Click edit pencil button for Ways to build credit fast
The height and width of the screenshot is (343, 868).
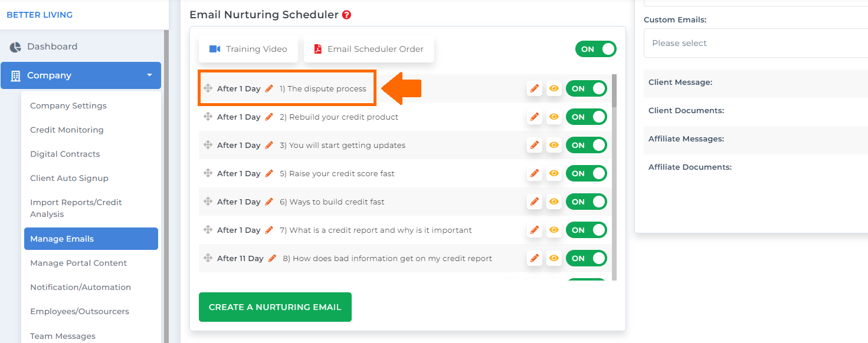pyautogui.click(x=535, y=202)
